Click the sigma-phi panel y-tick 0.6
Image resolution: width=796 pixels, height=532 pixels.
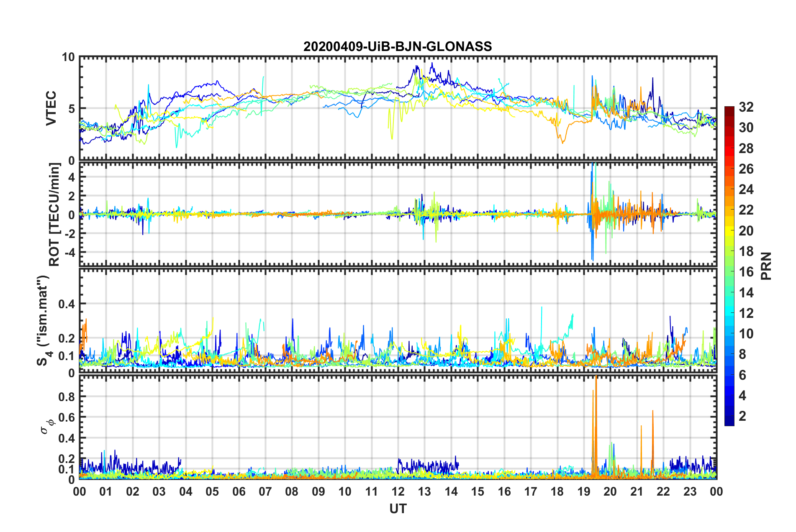[67, 417]
